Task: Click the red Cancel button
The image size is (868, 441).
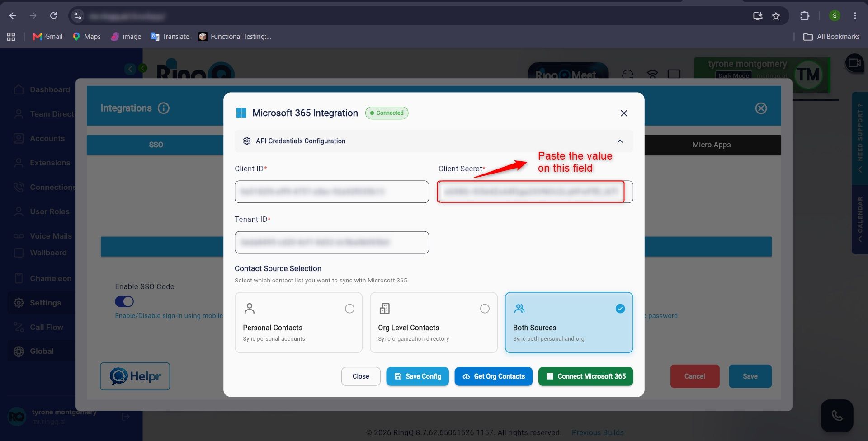Action: (695, 376)
